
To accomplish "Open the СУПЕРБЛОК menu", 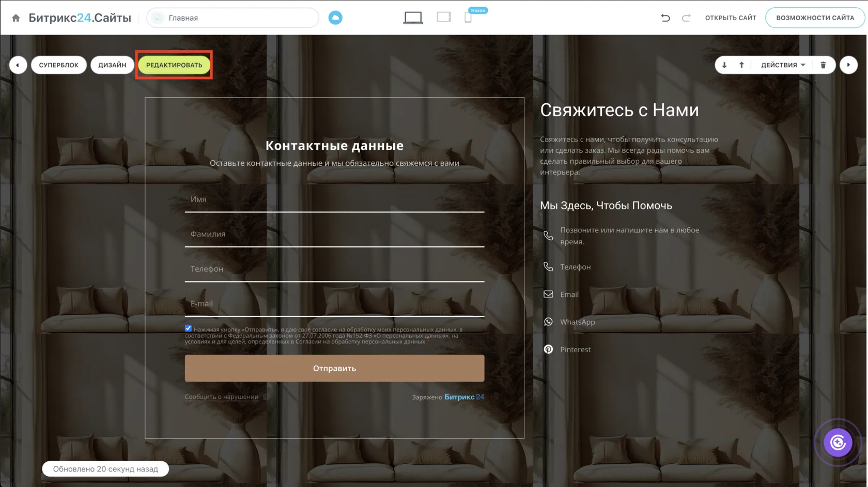I will (59, 65).
